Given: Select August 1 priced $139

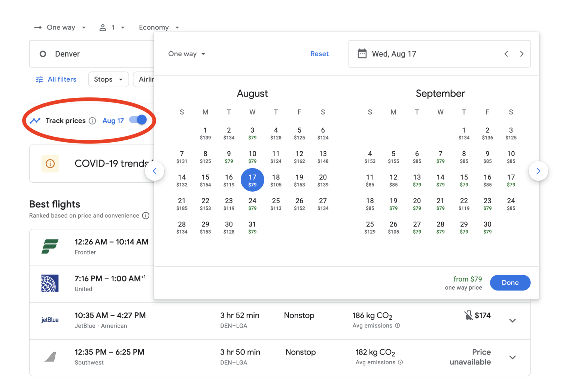Looking at the screenshot, I should coord(205,133).
